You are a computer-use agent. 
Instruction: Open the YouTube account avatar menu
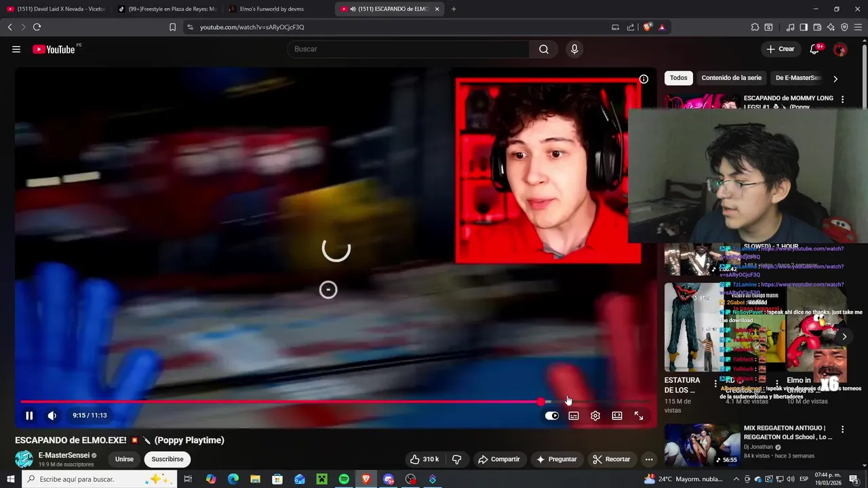coord(840,49)
